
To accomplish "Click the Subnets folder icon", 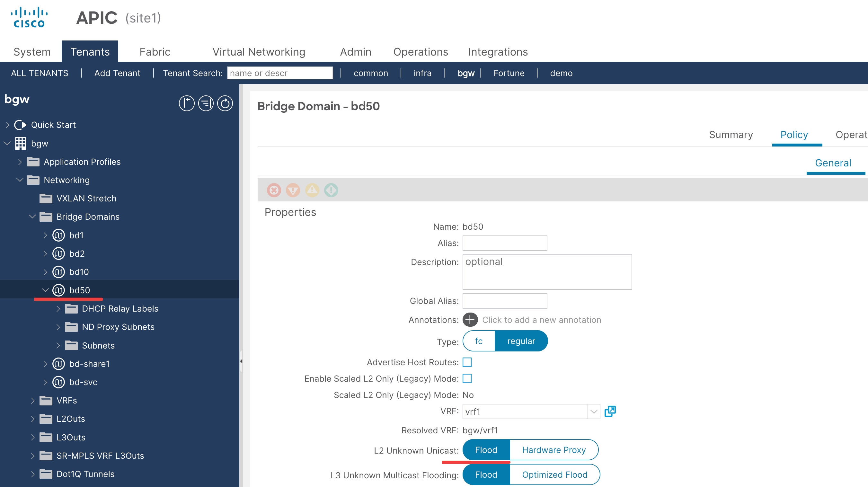I will click(71, 345).
